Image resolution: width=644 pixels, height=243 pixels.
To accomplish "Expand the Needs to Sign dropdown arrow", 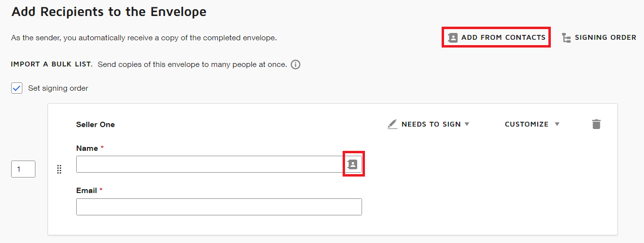I will pos(467,124).
